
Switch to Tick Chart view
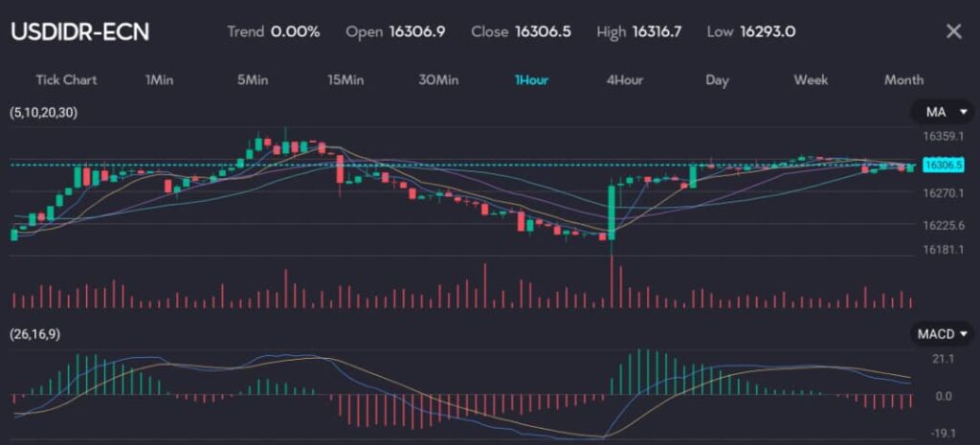[66, 79]
